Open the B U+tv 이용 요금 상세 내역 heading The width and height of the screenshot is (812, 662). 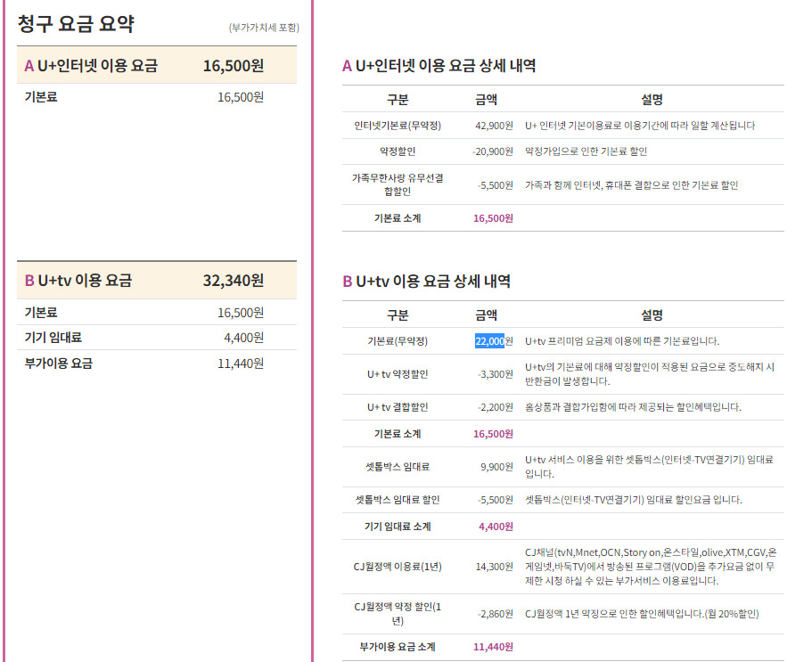426,282
